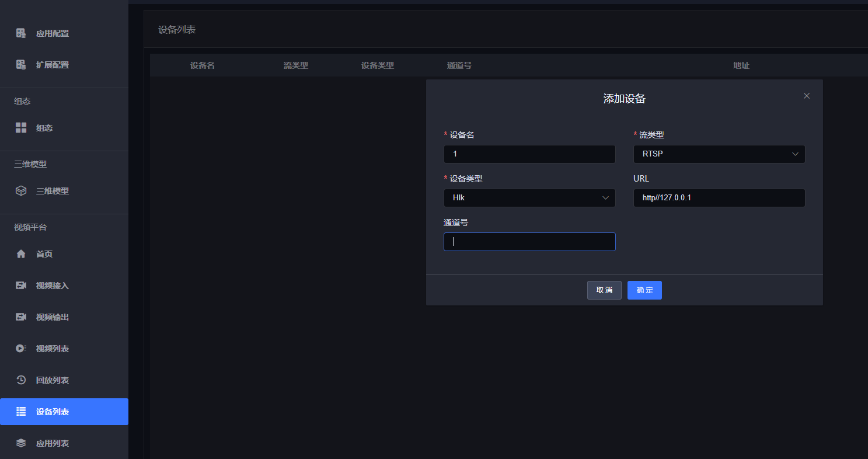The height and width of the screenshot is (459, 868).
Task: Open 扩展配置 menu item
Action: pos(64,65)
